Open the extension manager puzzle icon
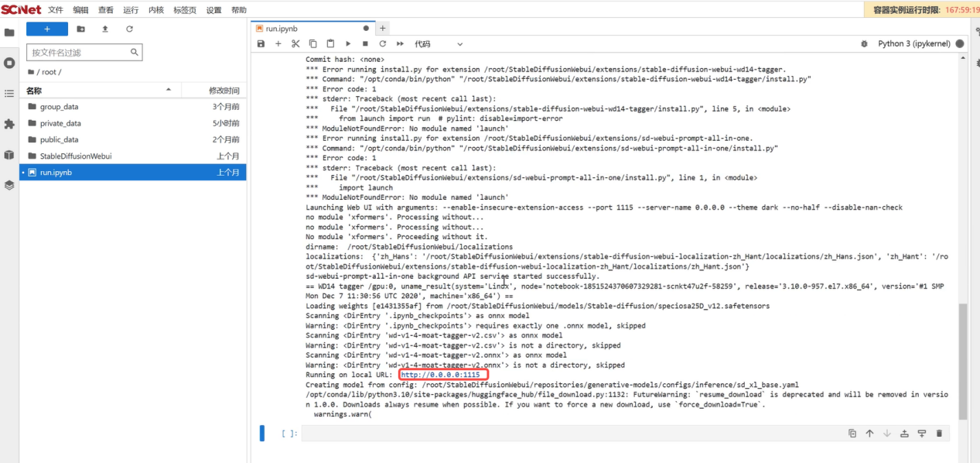The image size is (980, 463). click(9, 124)
